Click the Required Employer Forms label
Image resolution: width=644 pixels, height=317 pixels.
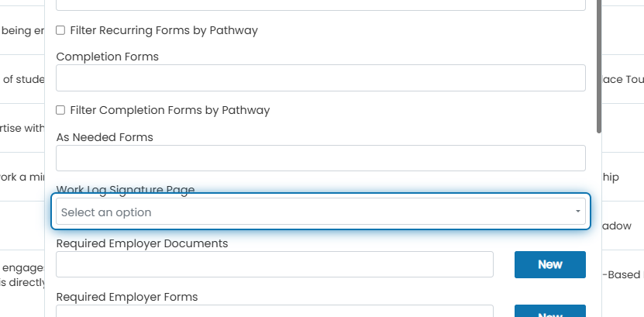[x=127, y=297]
